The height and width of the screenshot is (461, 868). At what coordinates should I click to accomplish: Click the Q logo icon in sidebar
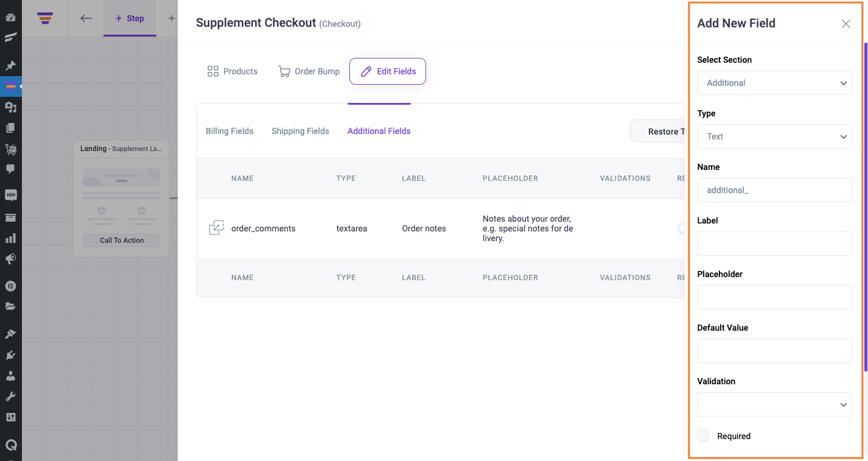click(x=10, y=445)
